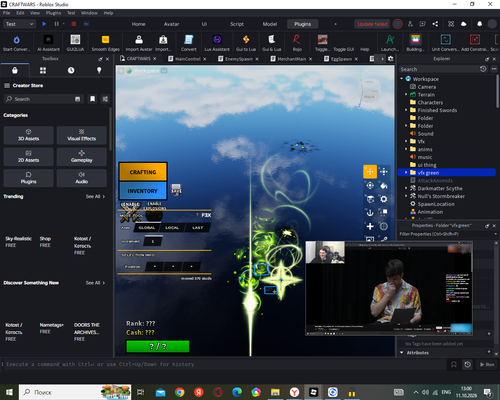Select the LAST axis option
This screenshot has height=400, width=500.
(x=197, y=228)
